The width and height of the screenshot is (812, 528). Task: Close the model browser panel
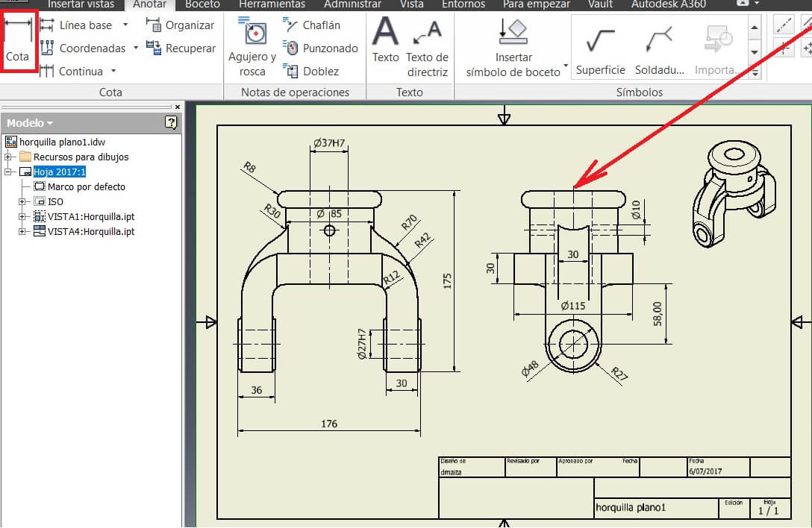pos(178,107)
